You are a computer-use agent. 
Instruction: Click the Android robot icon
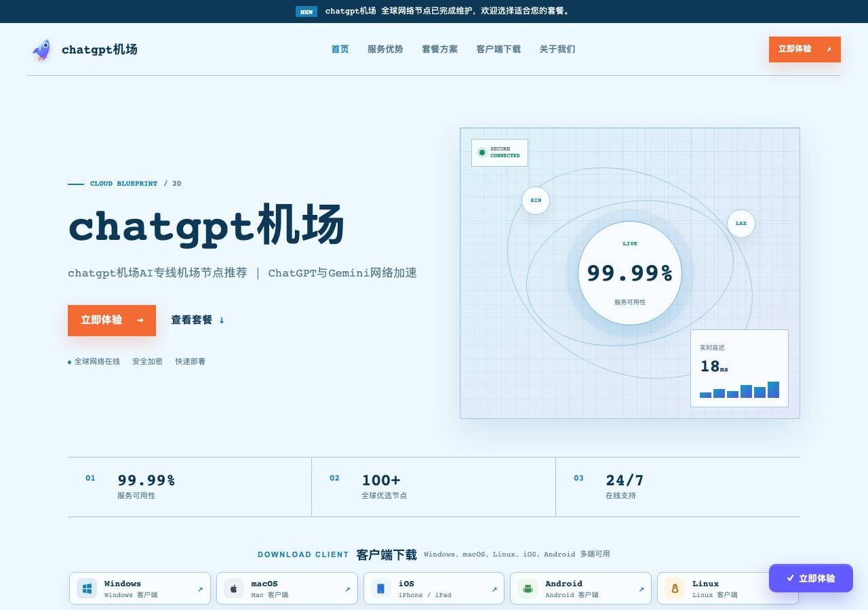pyautogui.click(x=528, y=588)
